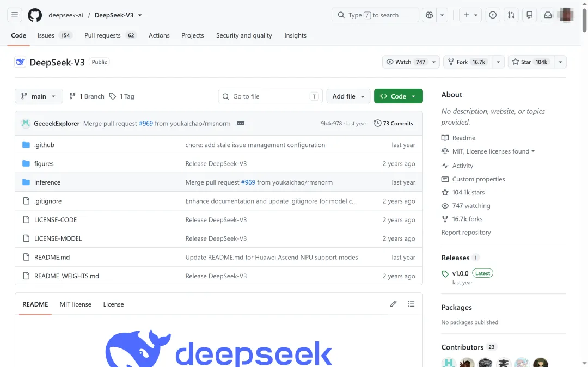Star the DeepSeek-V3 repository
The image size is (588, 367).
530,62
